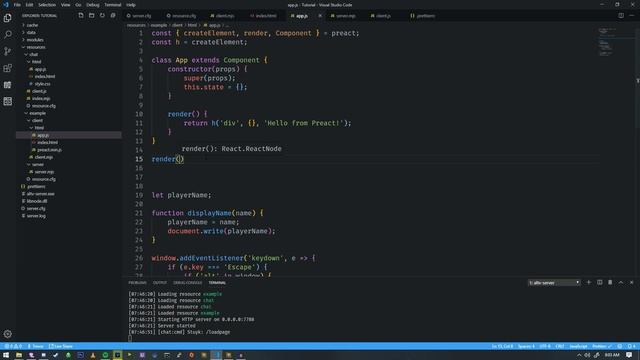The image size is (640, 360).
Task: Expand the cache folder
Action: tap(32, 25)
